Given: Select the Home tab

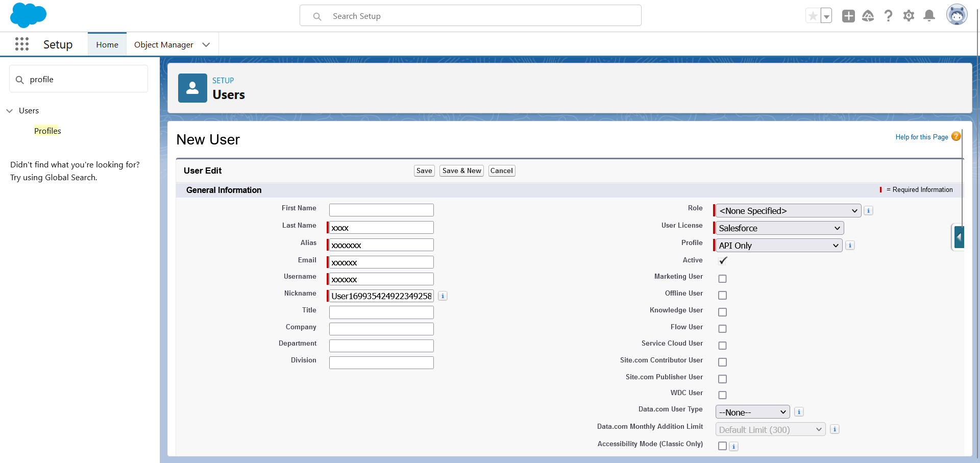Looking at the screenshot, I should pos(107,45).
